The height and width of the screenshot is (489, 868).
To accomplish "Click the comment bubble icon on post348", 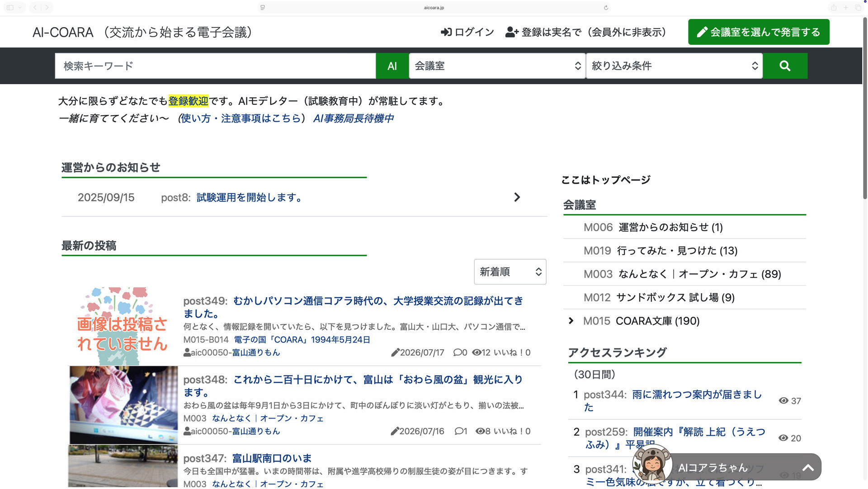I will click(458, 432).
